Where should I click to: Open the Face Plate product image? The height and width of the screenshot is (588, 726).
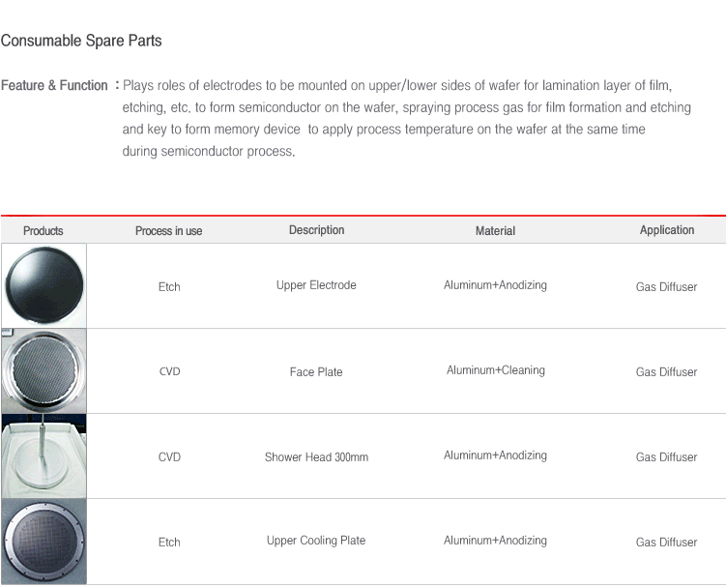44,370
